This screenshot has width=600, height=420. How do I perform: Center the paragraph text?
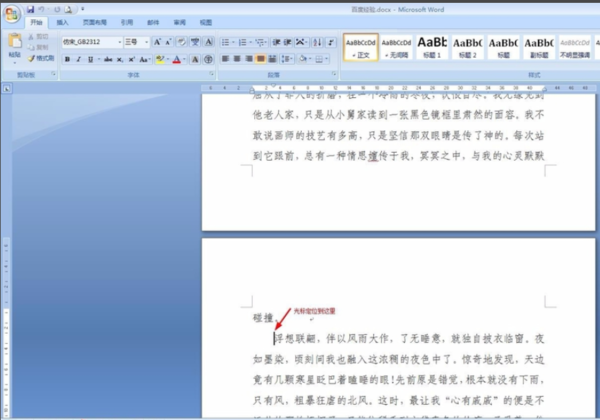[x=237, y=59]
